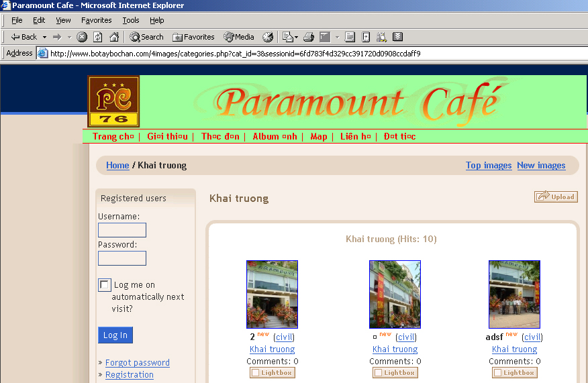The image size is (588, 383).
Task: Focus the Username input field
Action: [122, 230]
